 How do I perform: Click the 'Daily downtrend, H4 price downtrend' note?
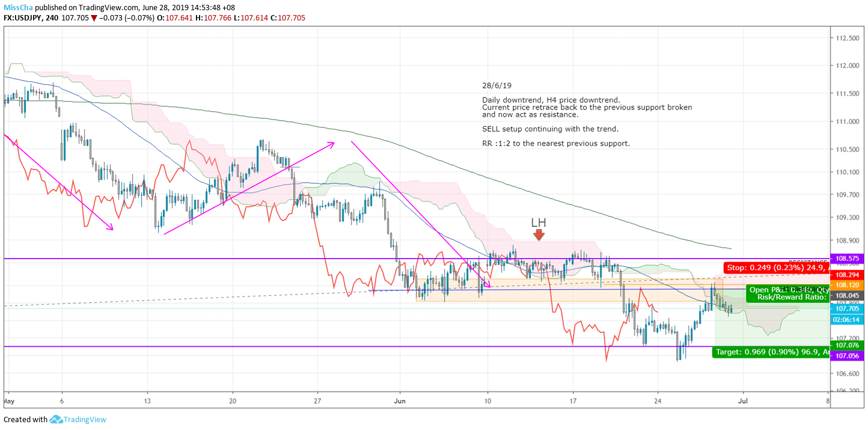click(x=551, y=99)
